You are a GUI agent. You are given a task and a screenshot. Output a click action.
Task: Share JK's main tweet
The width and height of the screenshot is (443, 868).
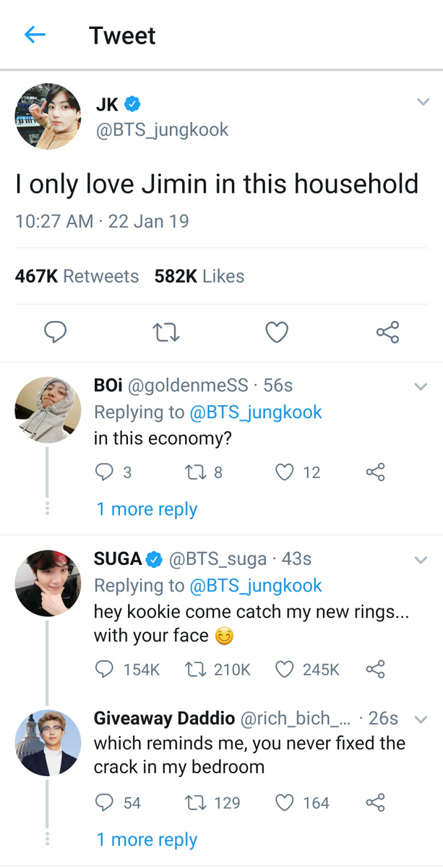(387, 332)
